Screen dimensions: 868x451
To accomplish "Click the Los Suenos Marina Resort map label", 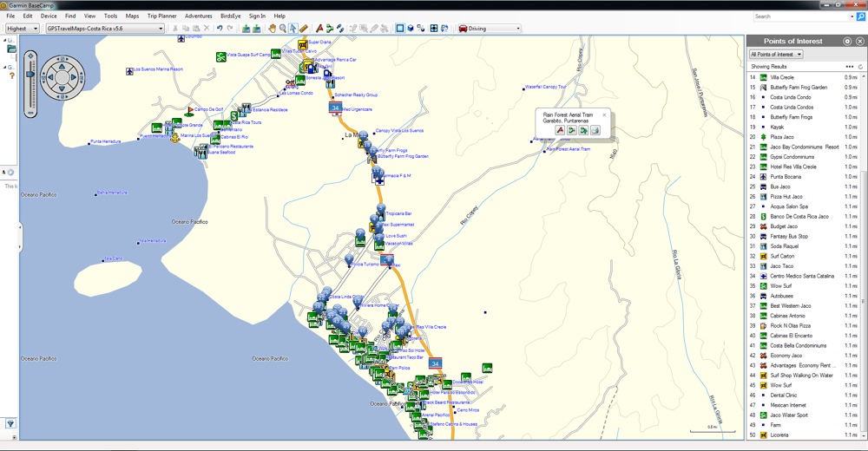I will 158,69.
